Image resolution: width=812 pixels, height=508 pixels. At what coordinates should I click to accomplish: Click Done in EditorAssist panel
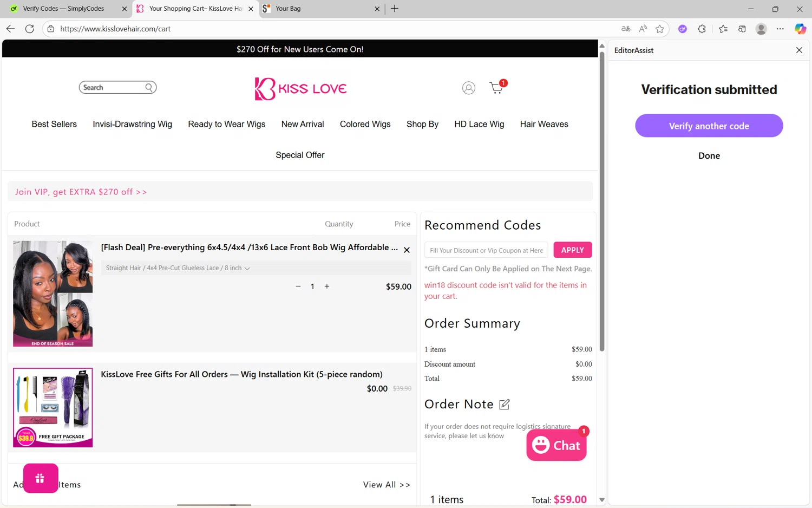tap(709, 155)
